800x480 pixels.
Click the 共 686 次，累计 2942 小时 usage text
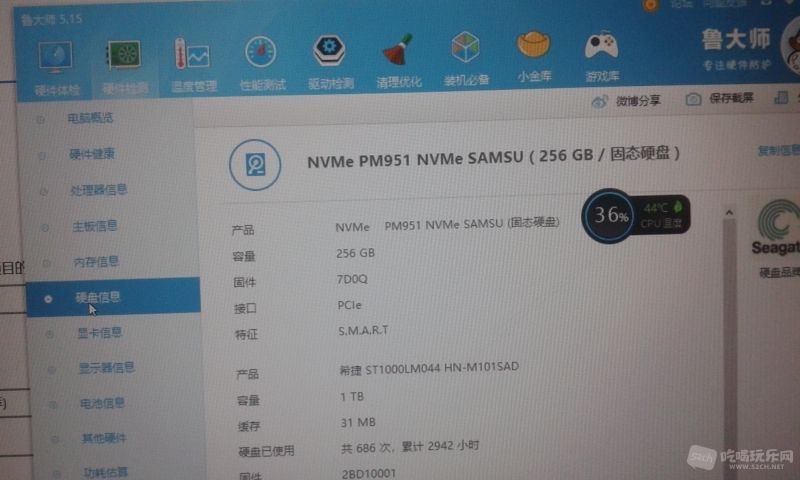(410, 447)
